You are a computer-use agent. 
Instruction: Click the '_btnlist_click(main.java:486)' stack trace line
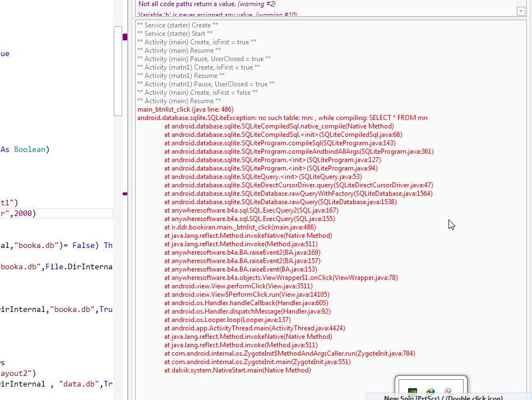coord(239,227)
